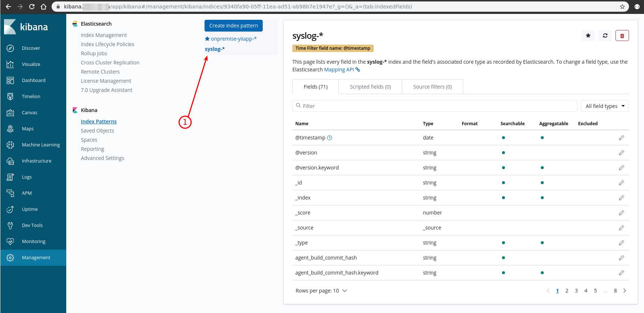Image resolution: width=644 pixels, height=313 pixels.
Task: Go back in the browser
Action: [x=8, y=7]
